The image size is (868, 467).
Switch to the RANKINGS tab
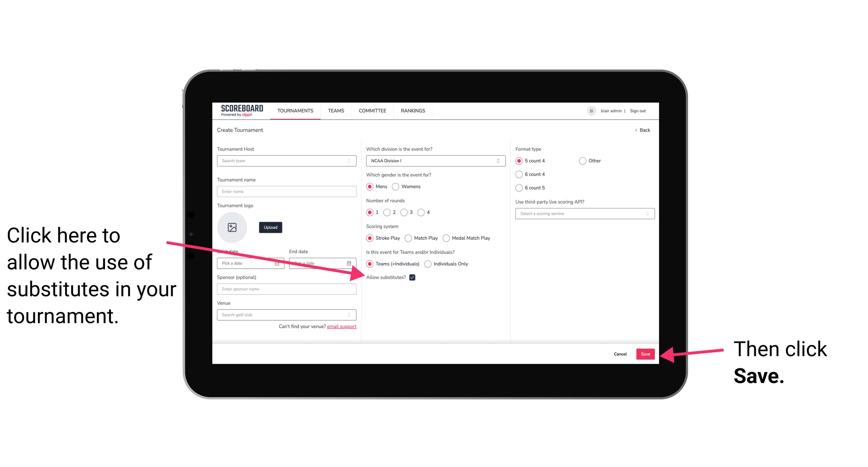(x=413, y=110)
